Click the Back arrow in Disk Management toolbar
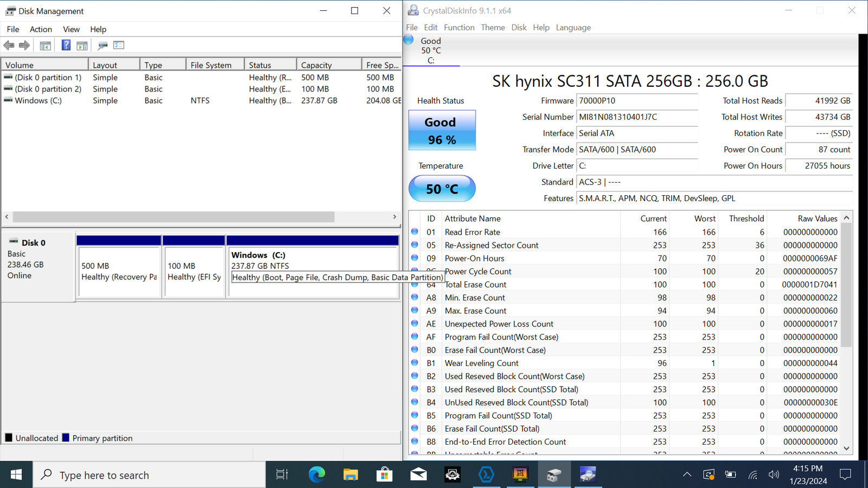The image size is (868, 488). click(x=9, y=46)
